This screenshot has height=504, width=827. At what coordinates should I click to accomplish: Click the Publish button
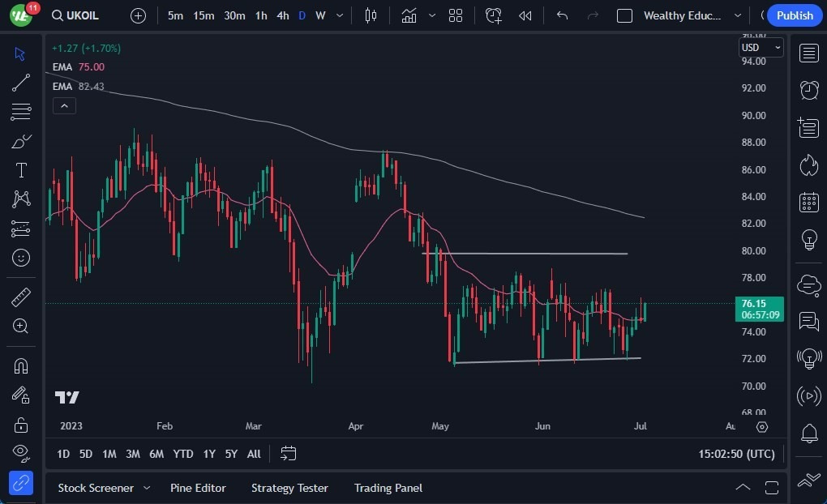click(x=794, y=15)
